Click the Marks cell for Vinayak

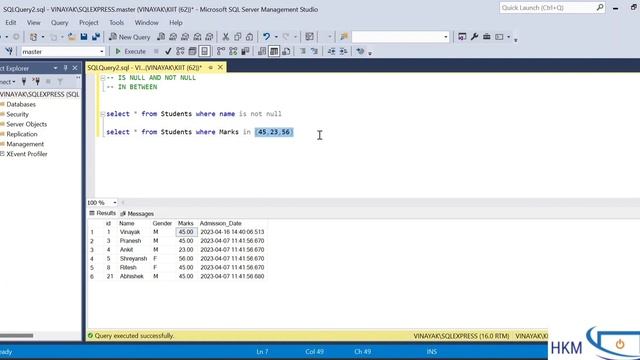[186, 232]
